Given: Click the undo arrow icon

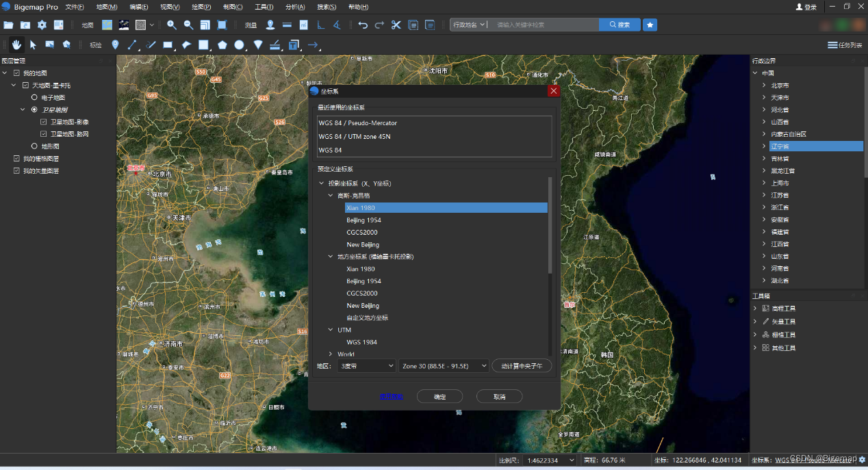Looking at the screenshot, I should (x=363, y=25).
